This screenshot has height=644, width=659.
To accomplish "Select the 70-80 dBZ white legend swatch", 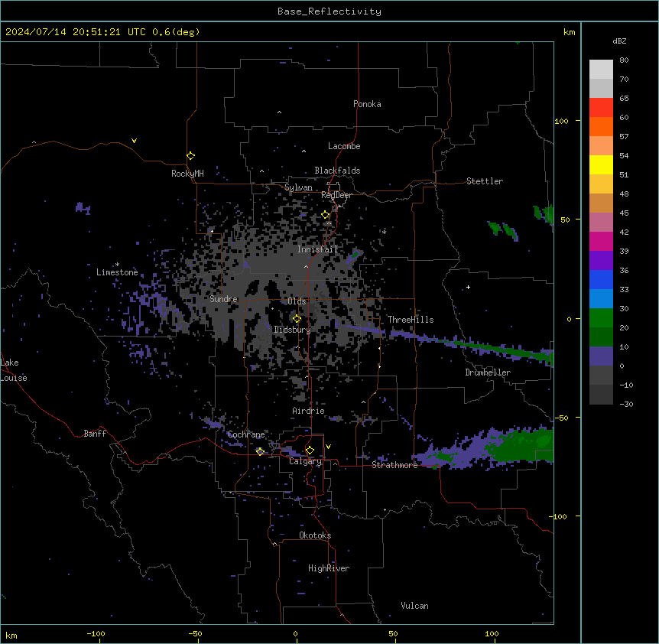I will pyautogui.click(x=601, y=70).
